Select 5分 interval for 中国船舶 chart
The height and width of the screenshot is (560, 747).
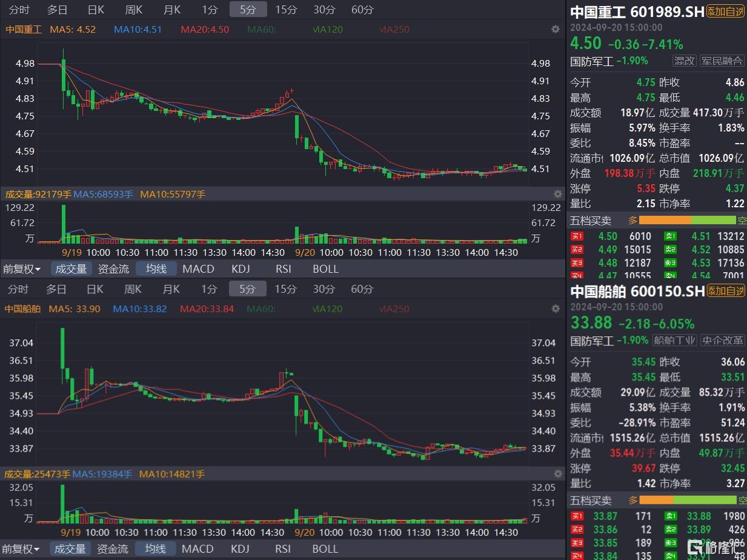[248, 289]
